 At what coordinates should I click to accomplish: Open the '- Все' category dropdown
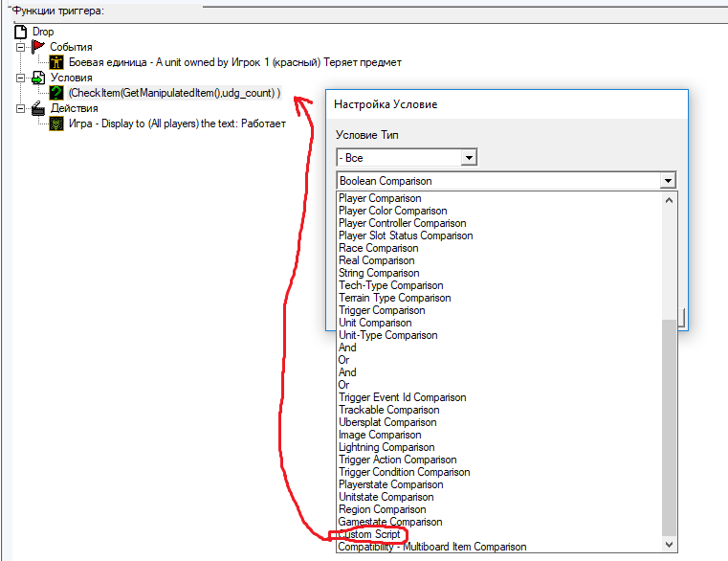(469, 158)
